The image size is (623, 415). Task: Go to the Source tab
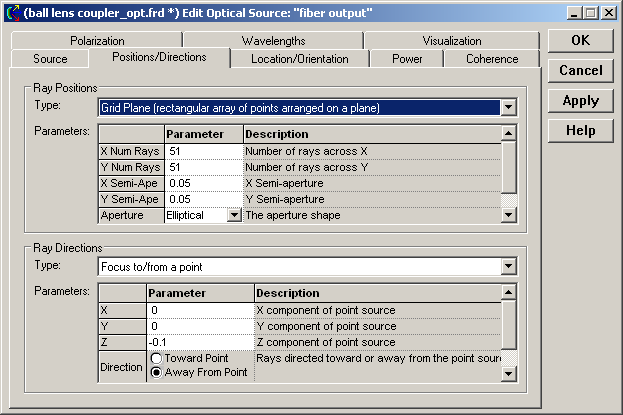pos(50,59)
